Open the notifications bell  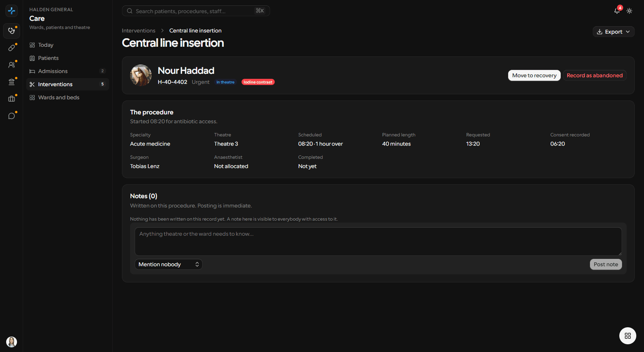tap(617, 11)
